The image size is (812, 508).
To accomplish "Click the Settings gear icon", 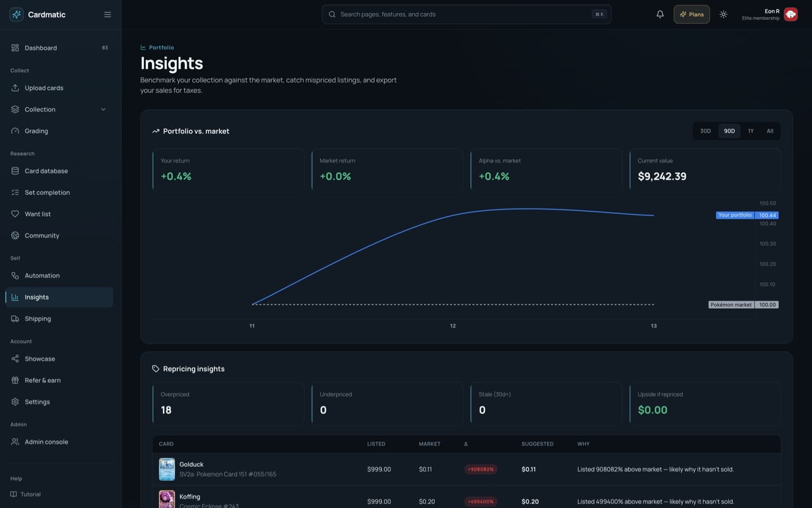I will pos(15,402).
